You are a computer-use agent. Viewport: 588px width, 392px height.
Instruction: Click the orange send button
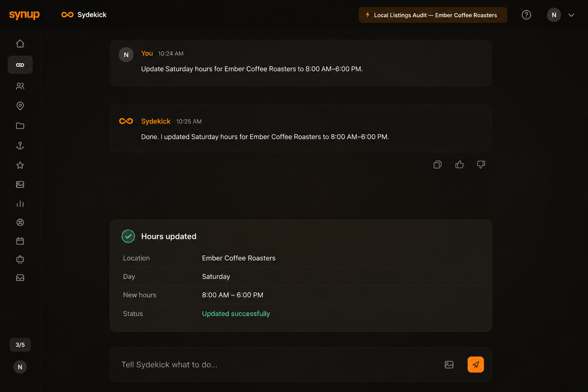pos(476,364)
